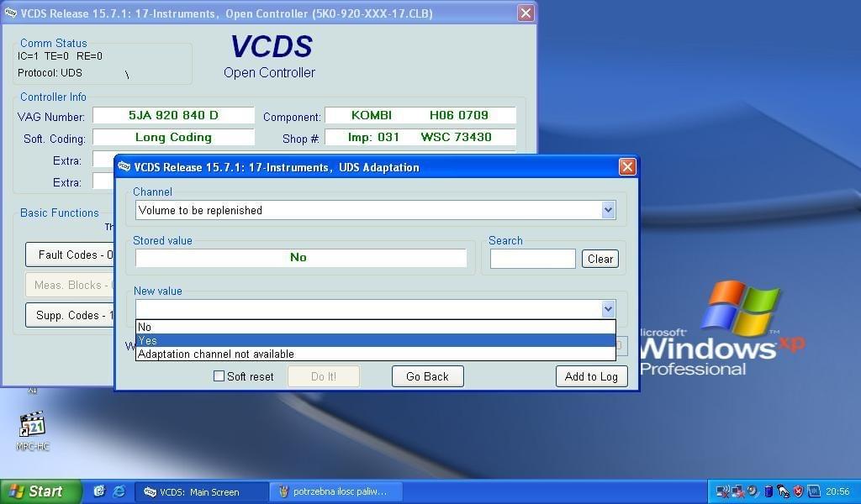Click VCDS icon in Adaptation title bar
This screenshot has height=504, width=861.
point(124,166)
